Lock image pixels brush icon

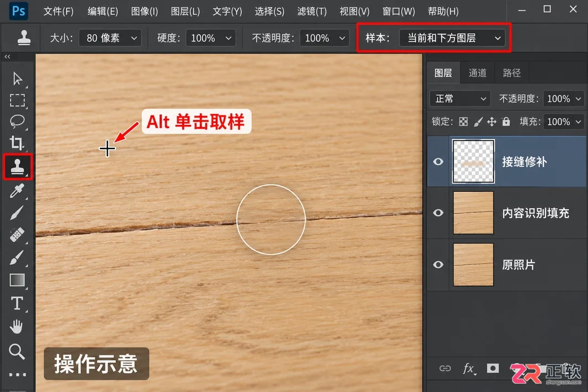[478, 121]
